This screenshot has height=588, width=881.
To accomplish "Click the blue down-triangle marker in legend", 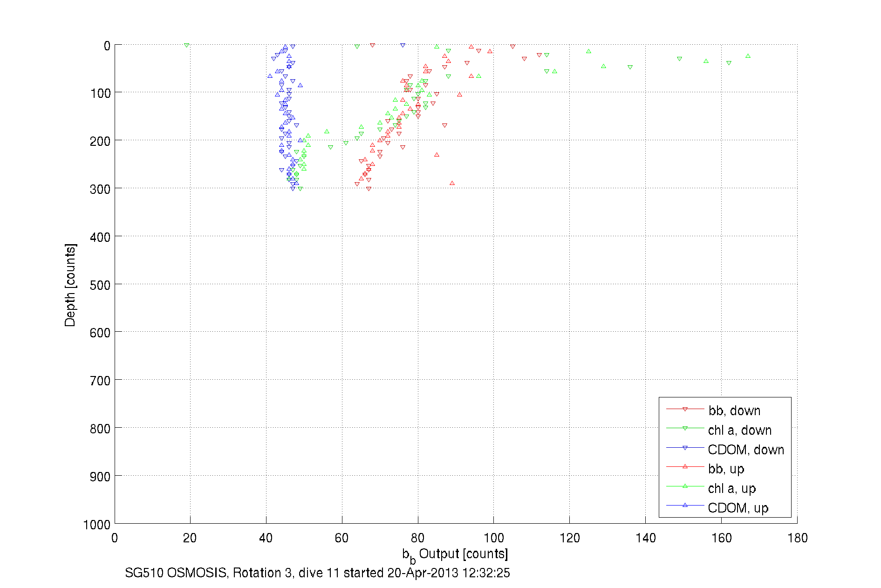I will [685, 448].
